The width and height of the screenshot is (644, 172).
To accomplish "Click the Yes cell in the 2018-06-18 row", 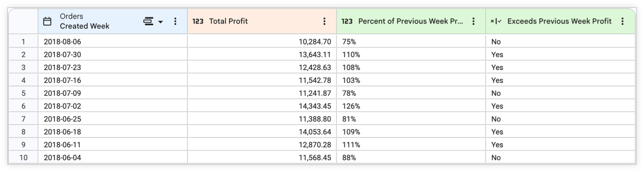I will pyautogui.click(x=560, y=132).
